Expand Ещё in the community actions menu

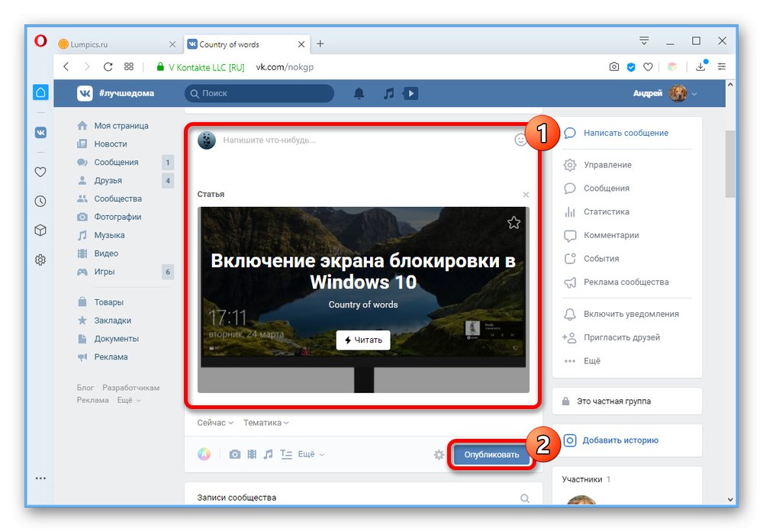592,361
